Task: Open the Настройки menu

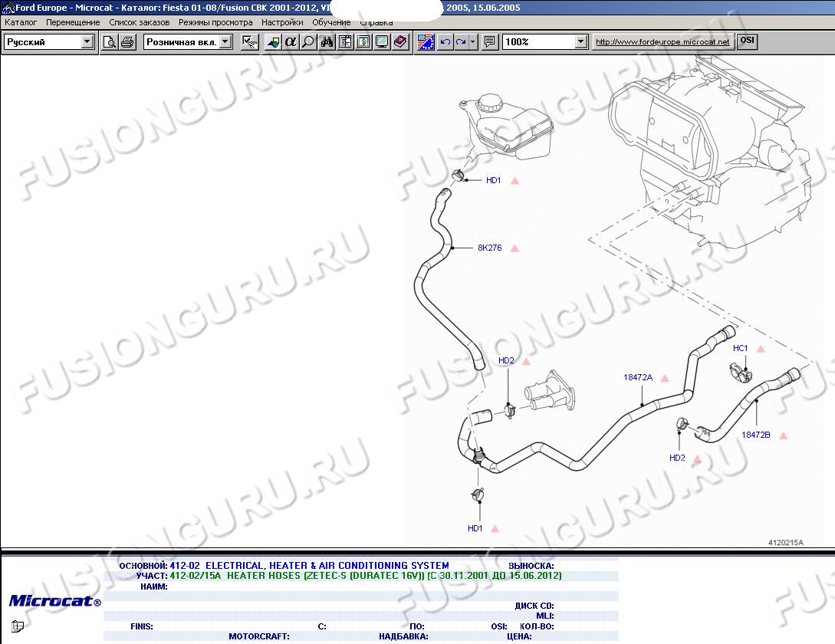Action: pyautogui.click(x=282, y=22)
